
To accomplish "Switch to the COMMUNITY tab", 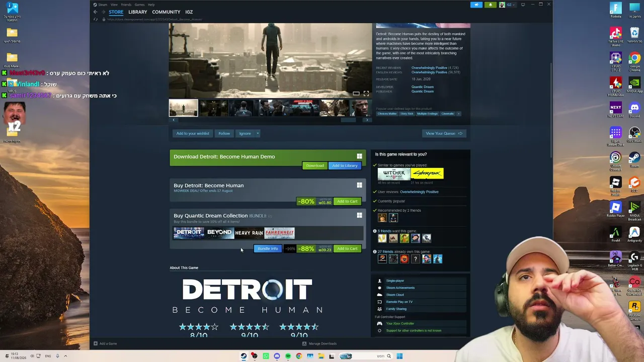I will 166,12.
